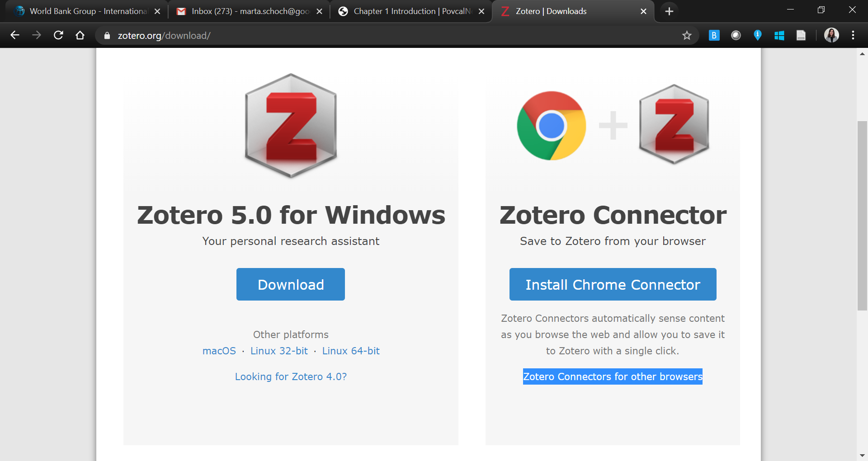Close the World Bank Group tab
Screen dimensions: 868x461
(157, 11)
